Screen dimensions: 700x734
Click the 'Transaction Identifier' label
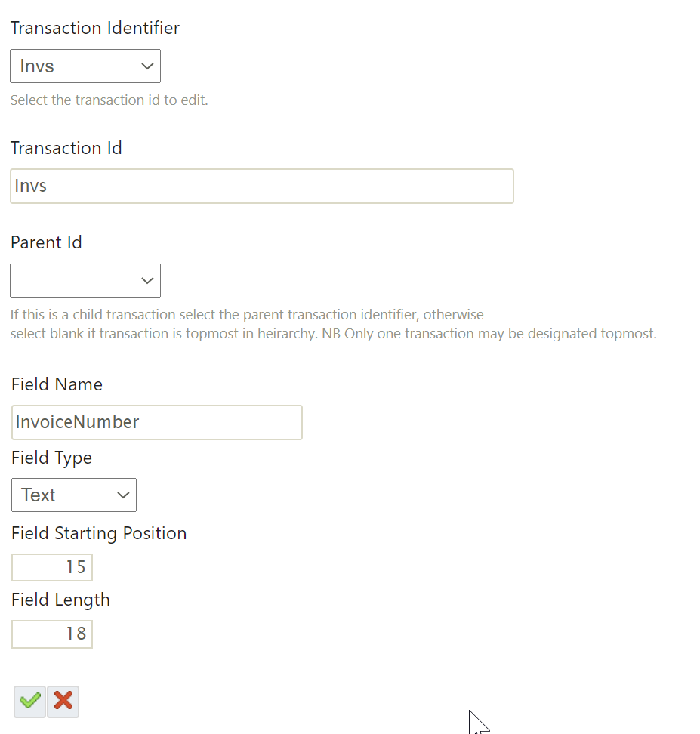tap(95, 29)
